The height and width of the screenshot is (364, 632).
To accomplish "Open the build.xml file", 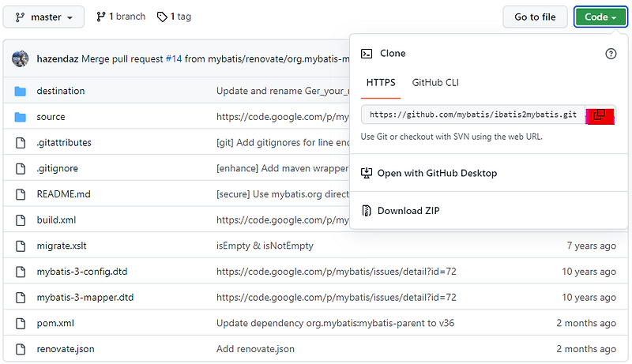I will 56,220.
